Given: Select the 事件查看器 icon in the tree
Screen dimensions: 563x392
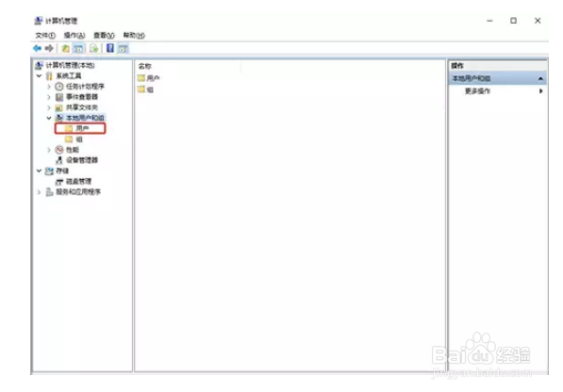Looking at the screenshot, I should tap(59, 97).
